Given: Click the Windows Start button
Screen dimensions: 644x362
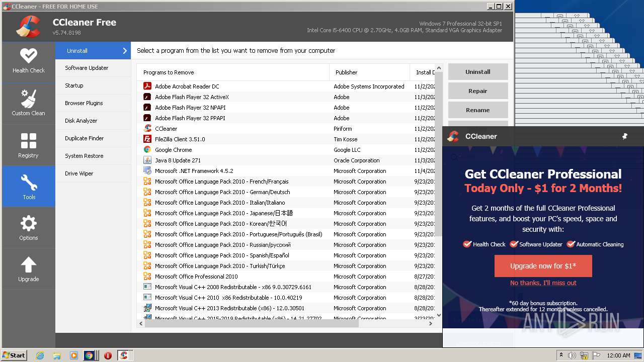Looking at the screenshot, I should click(14, 355).
